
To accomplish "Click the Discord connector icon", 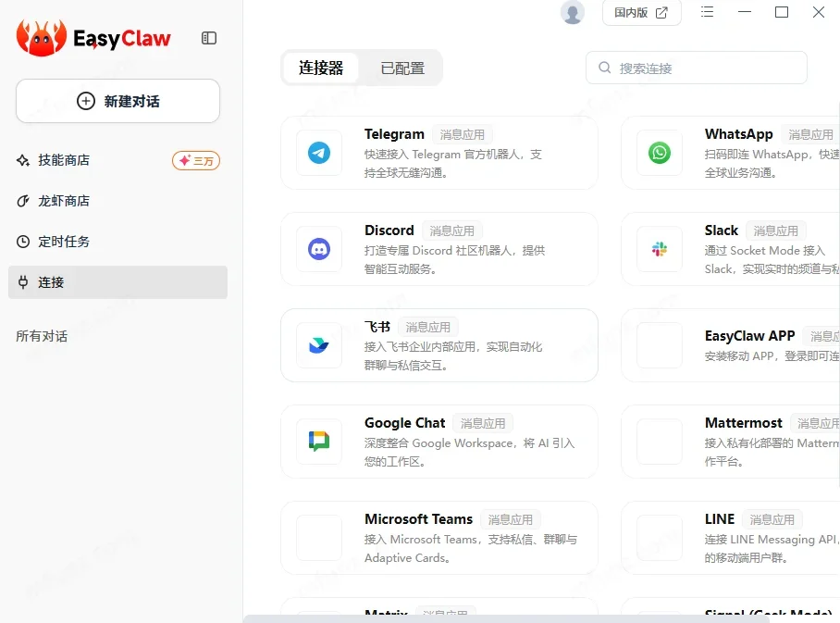I will (319, 249).
